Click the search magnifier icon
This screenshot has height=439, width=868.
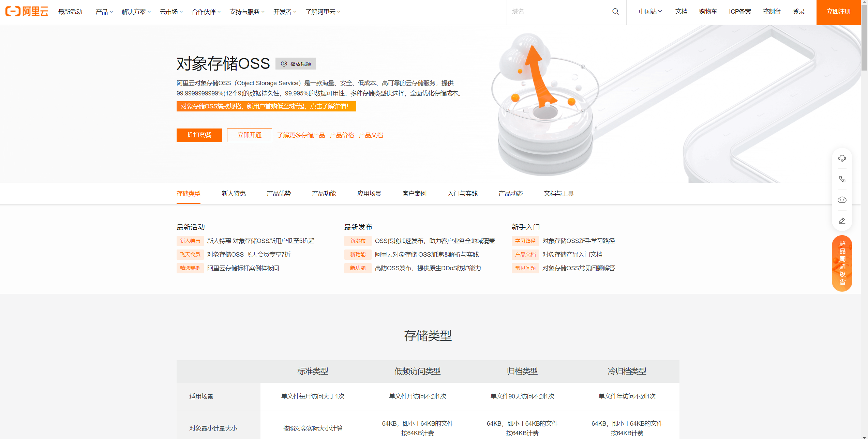[x=615, y=12]
